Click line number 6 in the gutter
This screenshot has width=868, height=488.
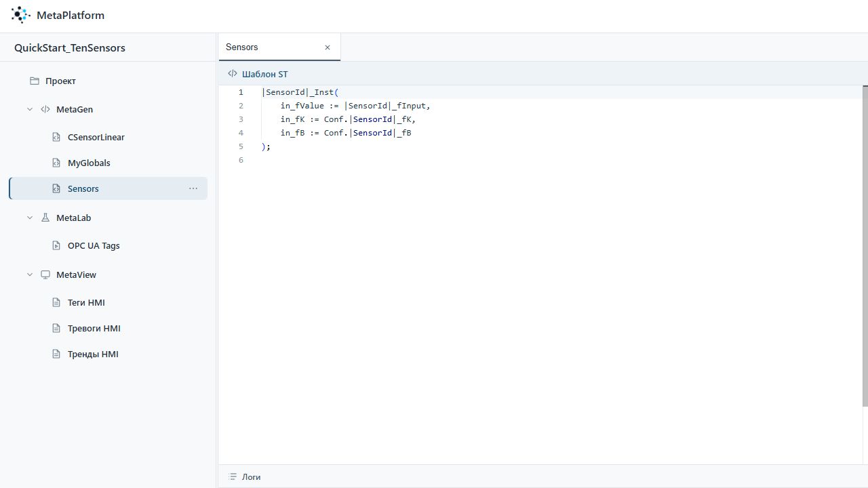pyautogui.click(x=241, y=160)
